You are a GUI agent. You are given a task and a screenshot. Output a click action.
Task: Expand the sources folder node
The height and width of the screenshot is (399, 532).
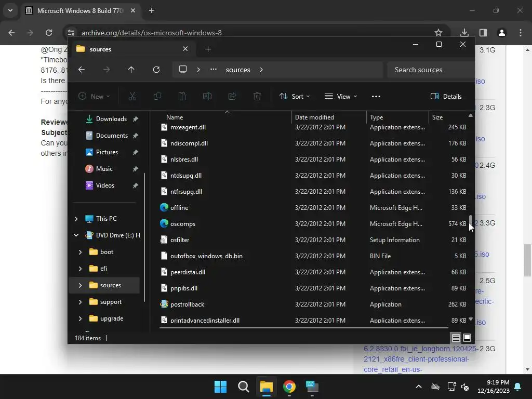point(80,285)
